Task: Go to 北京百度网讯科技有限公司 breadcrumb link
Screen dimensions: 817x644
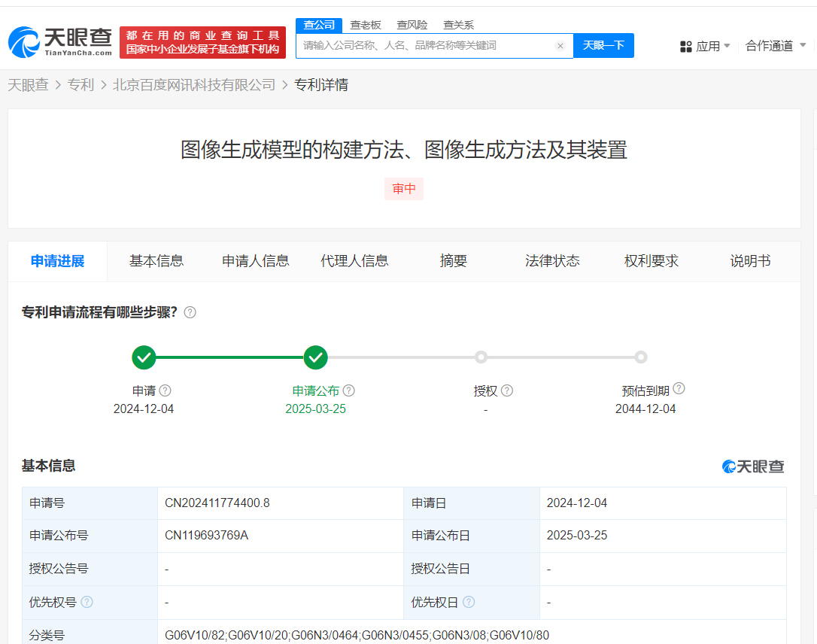Action: point(194,85)
